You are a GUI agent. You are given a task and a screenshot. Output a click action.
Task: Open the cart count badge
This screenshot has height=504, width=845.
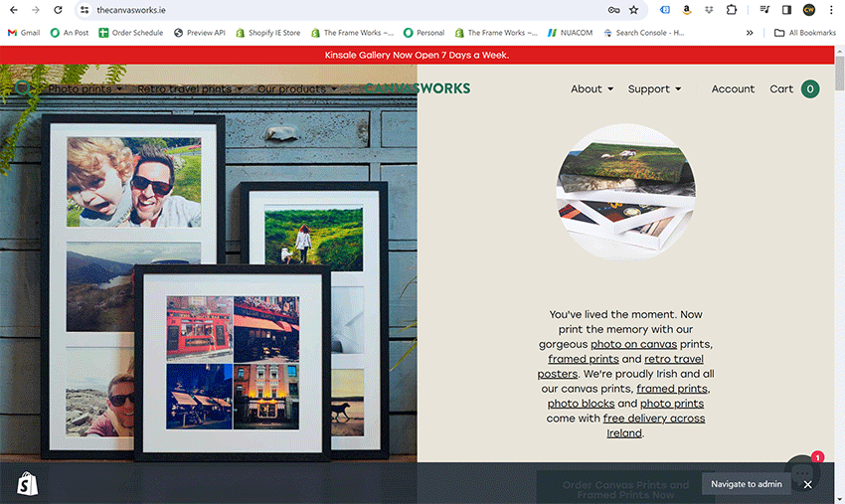[809, 88]
